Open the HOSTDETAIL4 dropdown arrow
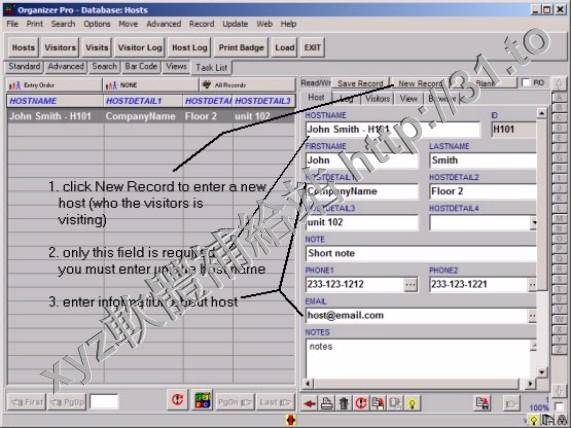 point(533,222)
